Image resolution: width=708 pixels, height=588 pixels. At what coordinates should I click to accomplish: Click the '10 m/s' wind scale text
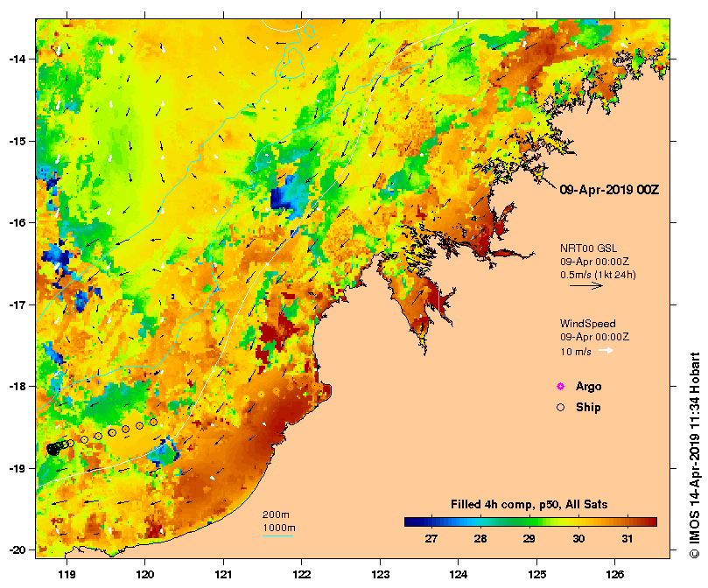click(x=576, y=352)
